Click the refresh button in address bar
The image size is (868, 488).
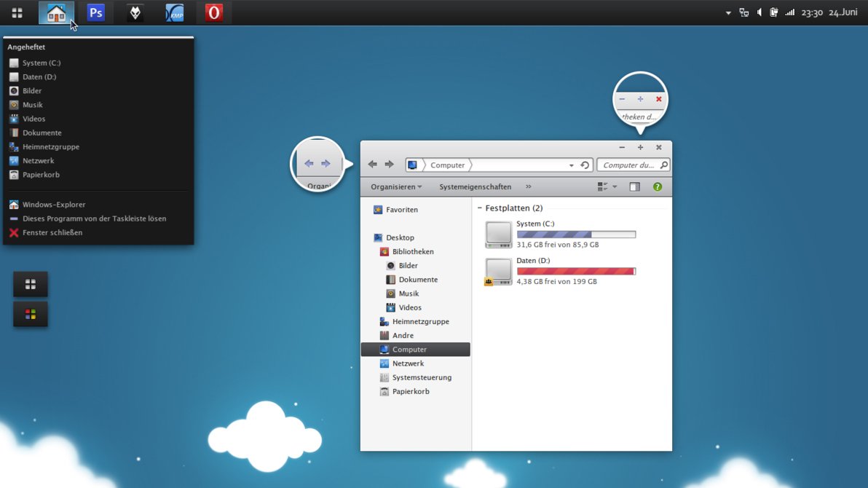[585, 165]
